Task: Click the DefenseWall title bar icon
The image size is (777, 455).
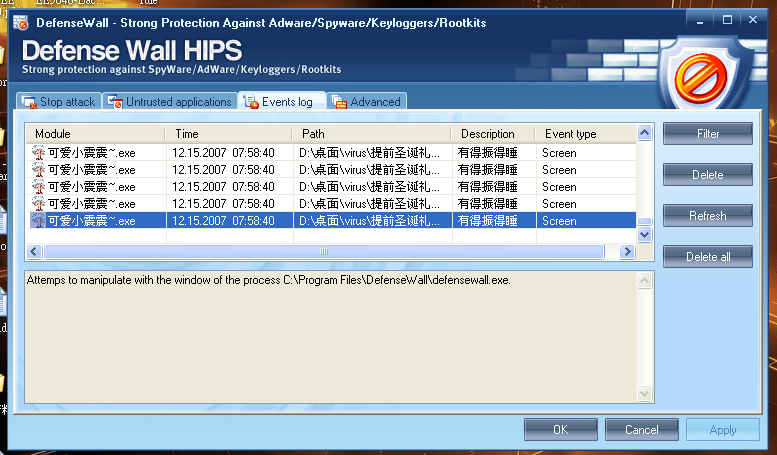Action: click(x=21, y=23)
